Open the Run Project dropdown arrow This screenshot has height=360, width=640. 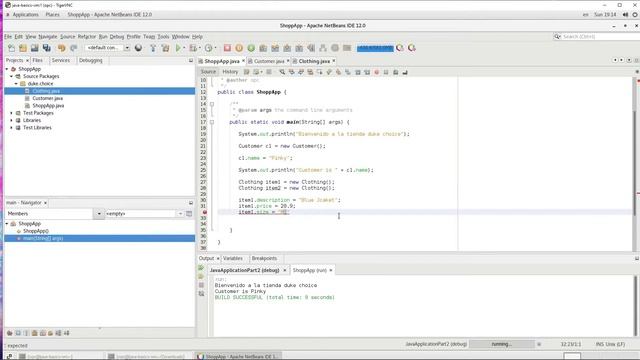coord(184,48)
